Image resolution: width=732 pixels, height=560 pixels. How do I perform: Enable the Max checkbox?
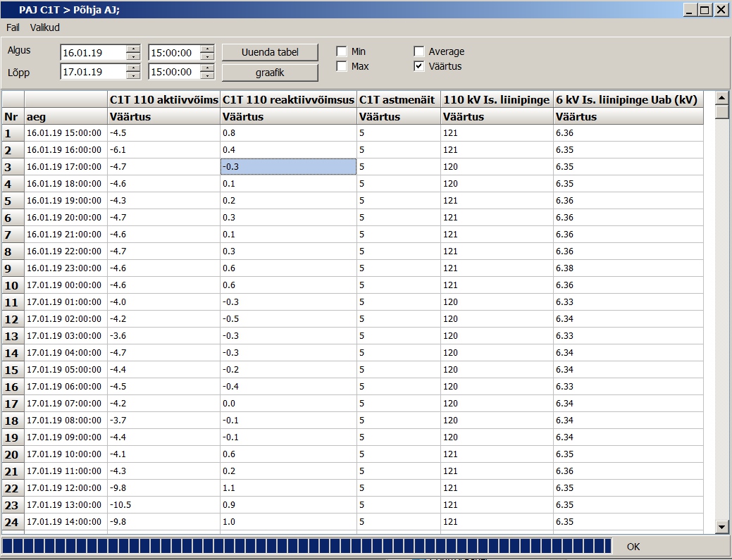342,66
